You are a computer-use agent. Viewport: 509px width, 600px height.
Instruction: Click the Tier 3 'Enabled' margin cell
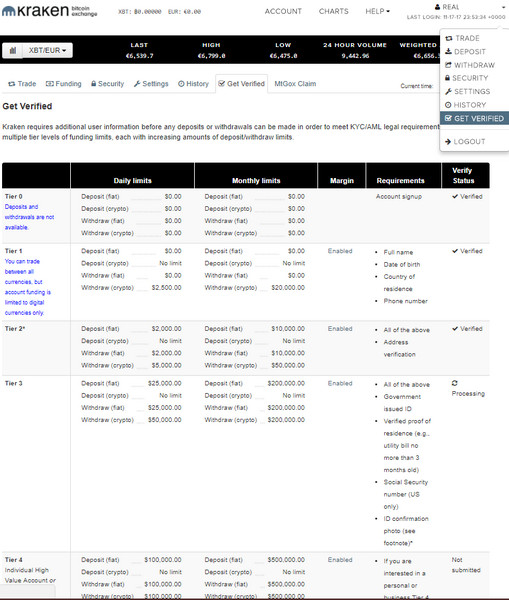[x=340, y=383]
